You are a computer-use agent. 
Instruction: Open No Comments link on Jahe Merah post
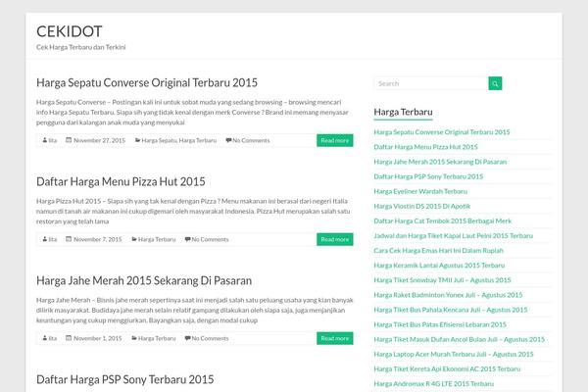click(x=210, y=338)
